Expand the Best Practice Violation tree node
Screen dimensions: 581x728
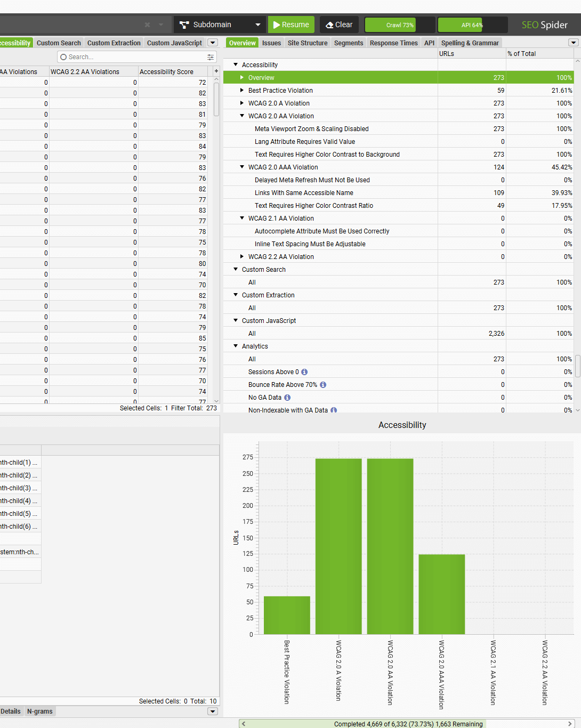tap(242, 91)
